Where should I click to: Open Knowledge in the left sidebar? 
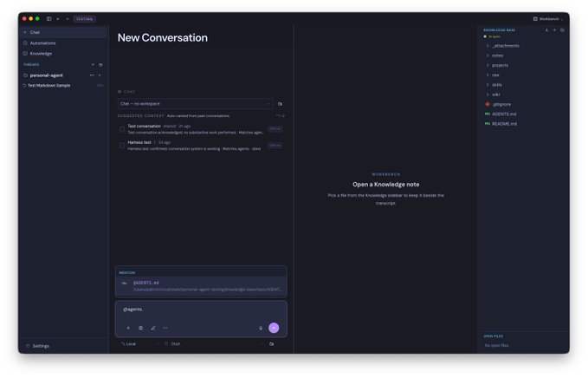[41, 54]
